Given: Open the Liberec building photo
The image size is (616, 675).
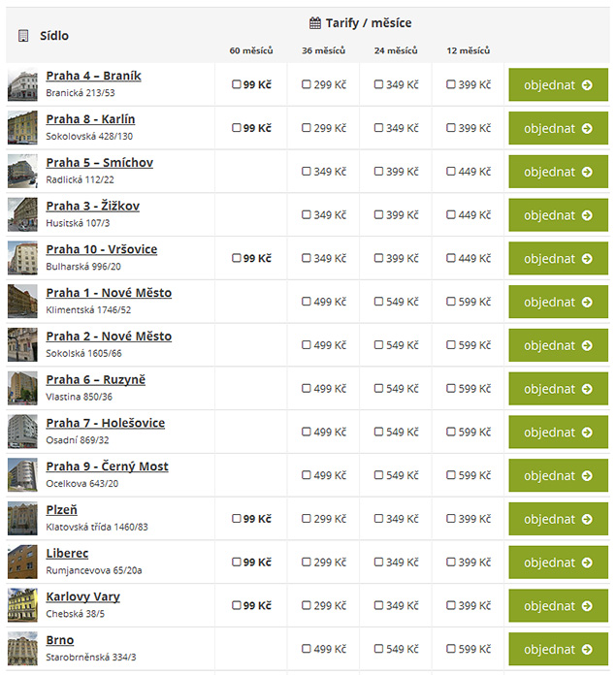Looking at the screenshot, I should [22, 562].
